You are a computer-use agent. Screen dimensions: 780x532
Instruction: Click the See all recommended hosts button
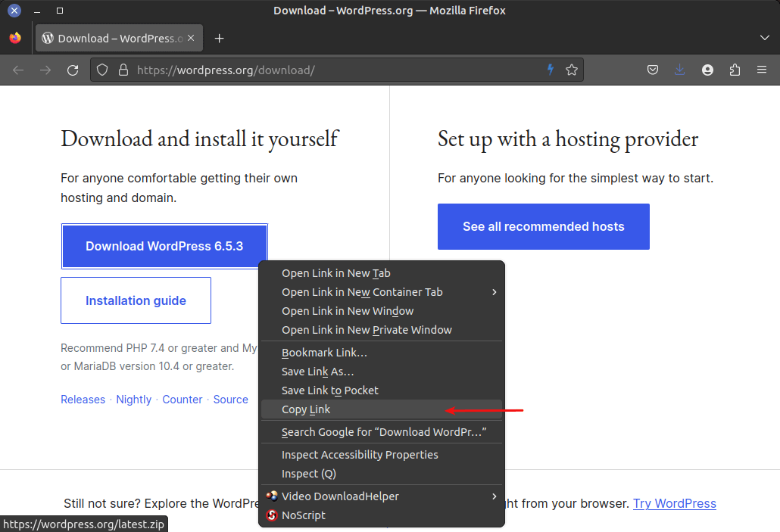coord(543,227)
